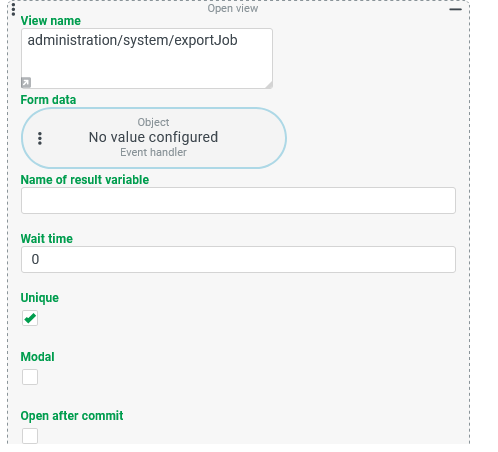Image resolution: width=498 pixels, height=452 pixels.
Task: Click the Event handler text in object pill
Action: tap(153, 152)
